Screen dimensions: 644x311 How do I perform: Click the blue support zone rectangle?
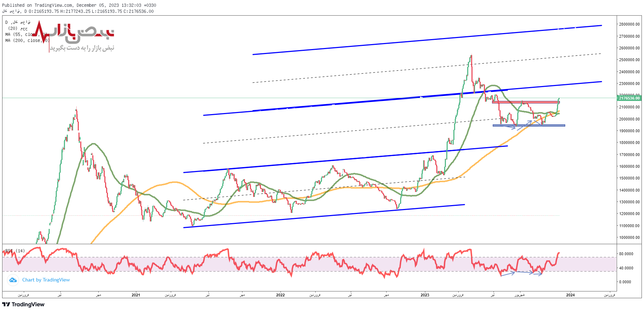(529, 125)
